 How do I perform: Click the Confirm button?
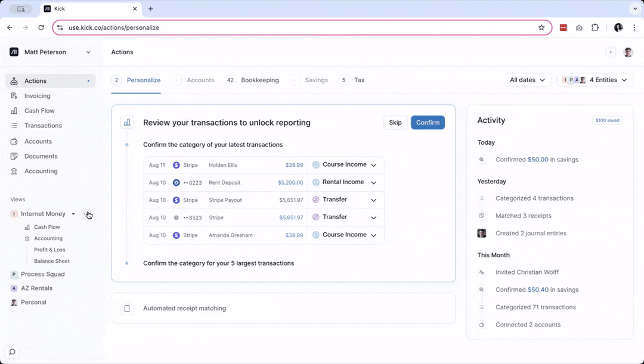[428, 123]
